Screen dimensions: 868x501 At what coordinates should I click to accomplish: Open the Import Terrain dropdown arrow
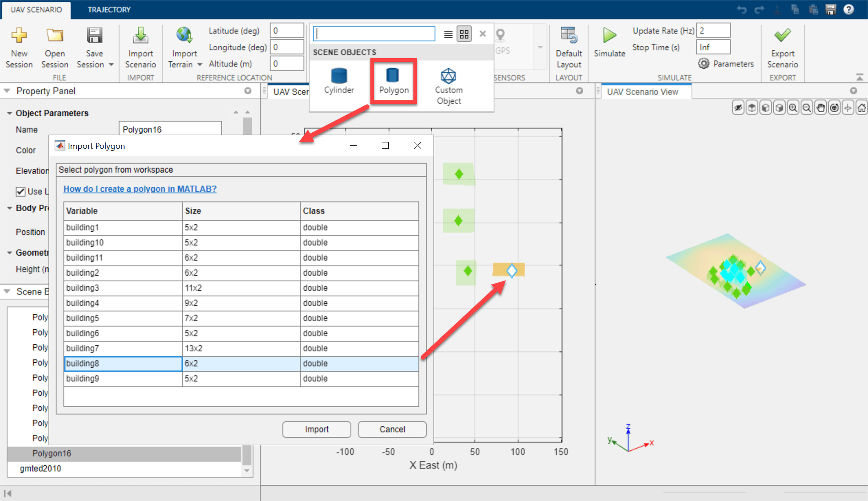click(199, 65)
